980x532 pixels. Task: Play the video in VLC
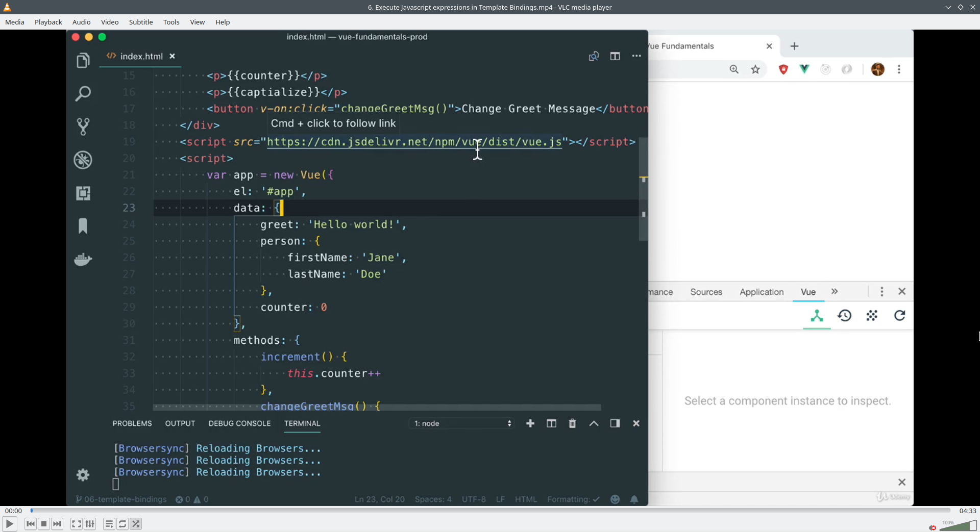coord(9,524)
